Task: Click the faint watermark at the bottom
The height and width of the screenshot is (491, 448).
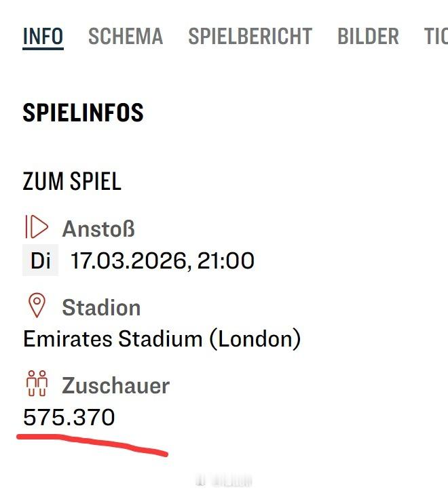Action: point(224,480)
